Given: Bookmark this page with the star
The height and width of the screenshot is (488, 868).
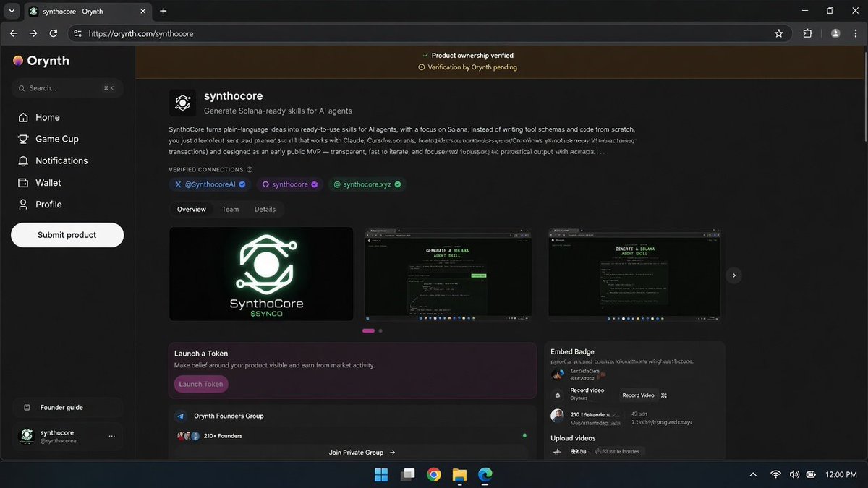Looking at the screenshot, I should 779,33.
